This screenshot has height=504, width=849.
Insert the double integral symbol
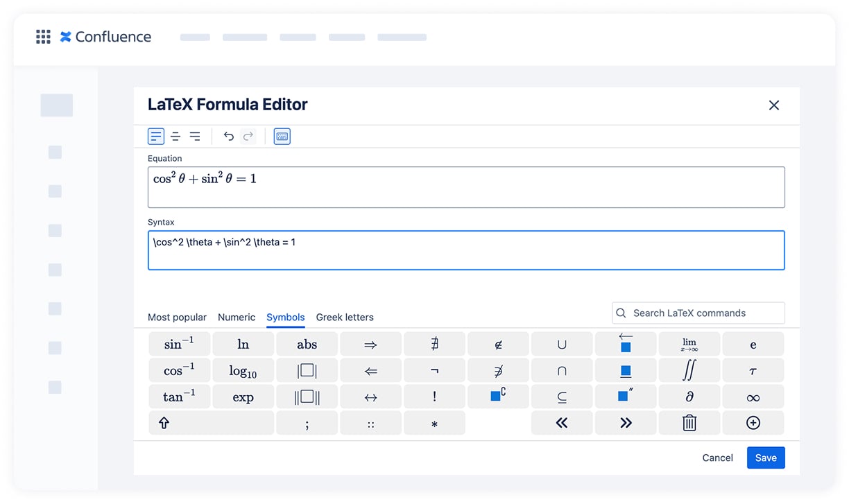(689, 370)
